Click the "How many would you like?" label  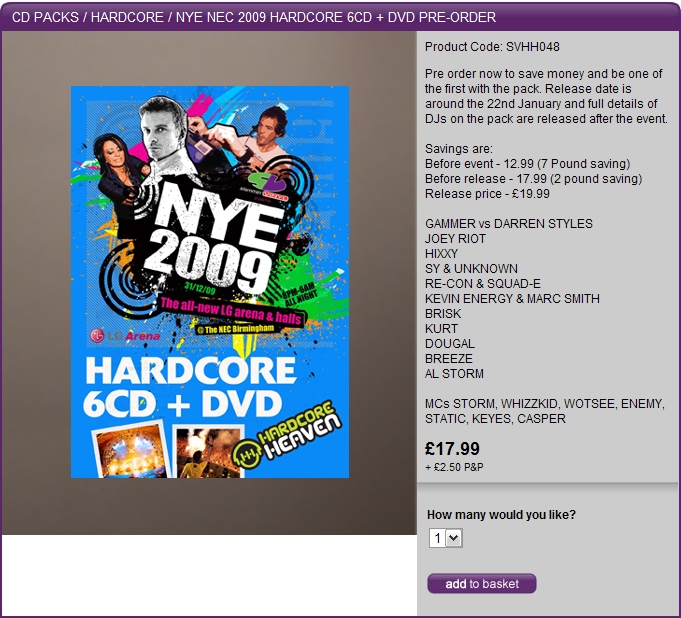501,515
